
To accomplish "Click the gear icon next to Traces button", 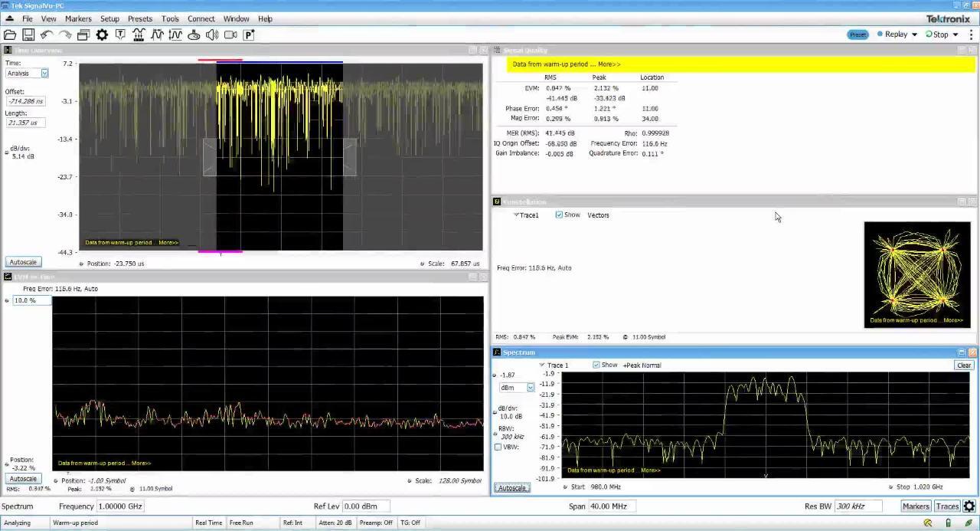I will point(969,506).
